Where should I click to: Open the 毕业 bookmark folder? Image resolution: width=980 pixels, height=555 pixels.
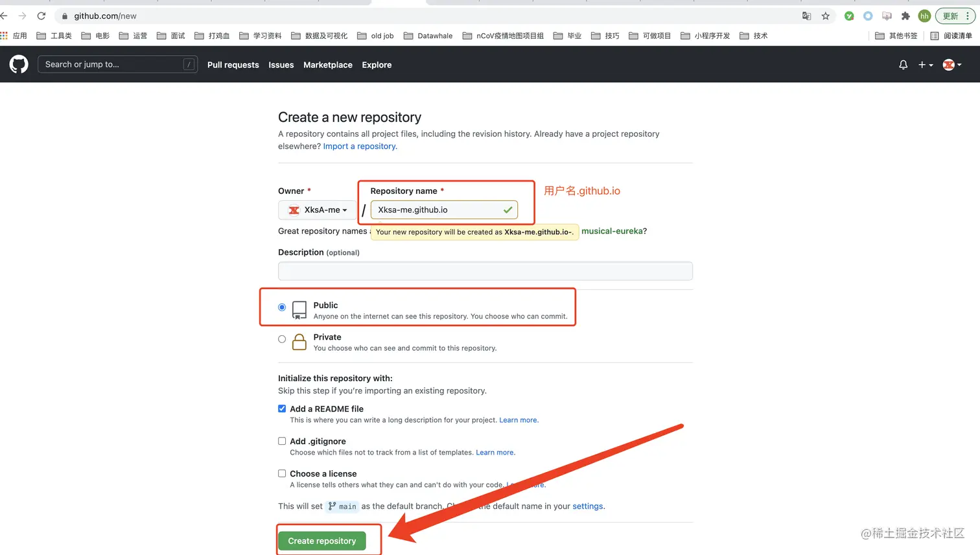[x=567, y=36]
